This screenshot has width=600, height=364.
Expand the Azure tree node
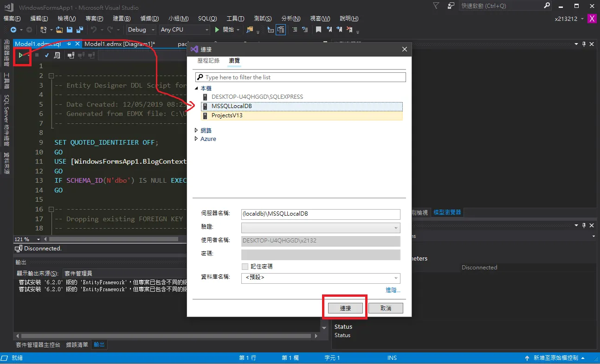[196, 139]
